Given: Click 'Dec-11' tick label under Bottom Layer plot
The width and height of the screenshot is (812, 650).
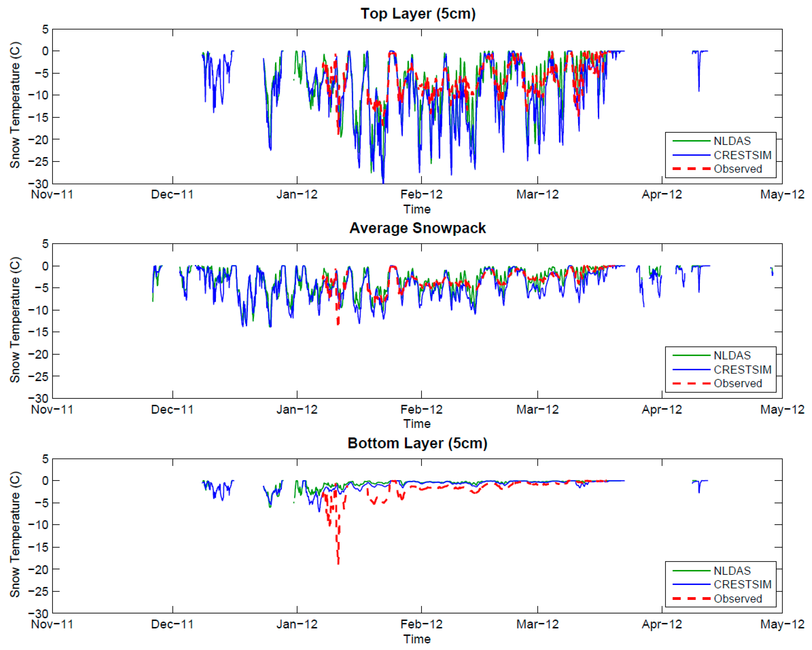Looking at the screenshot, I should click(172, 624).
